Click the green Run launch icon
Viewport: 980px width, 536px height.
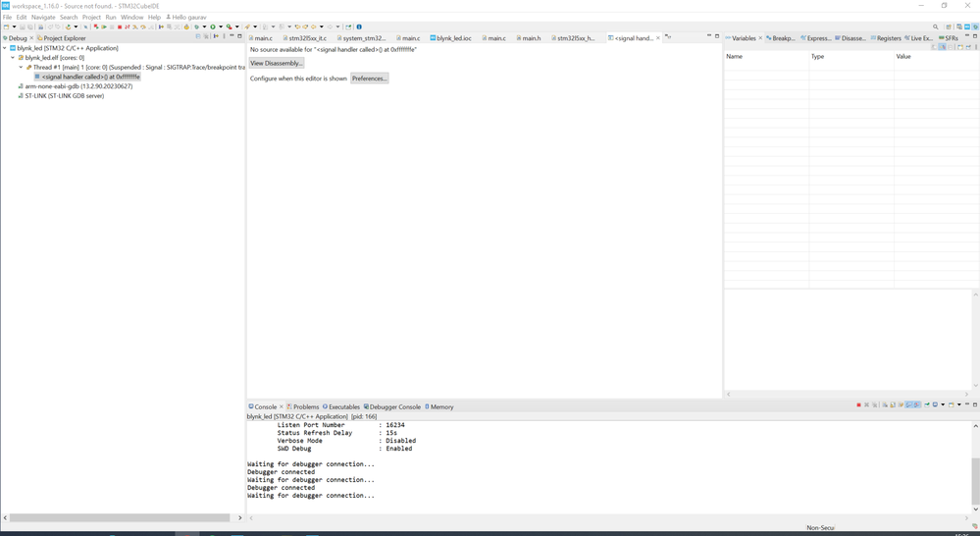click(213, 27)
